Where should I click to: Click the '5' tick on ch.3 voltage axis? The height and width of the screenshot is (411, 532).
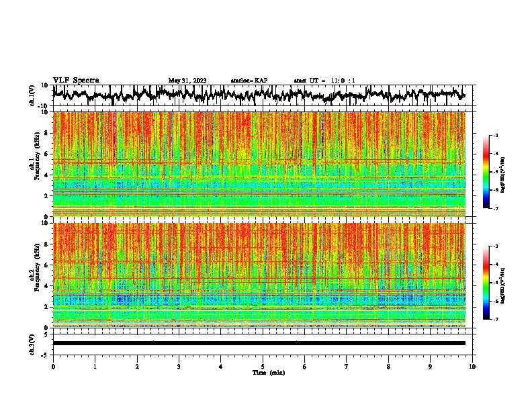(x=46, y=334)
